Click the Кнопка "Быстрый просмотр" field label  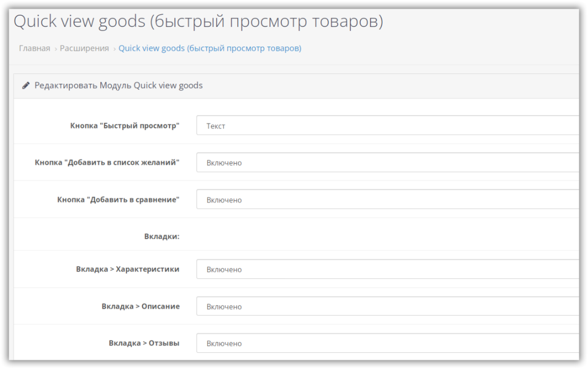[x=125, y=125]
